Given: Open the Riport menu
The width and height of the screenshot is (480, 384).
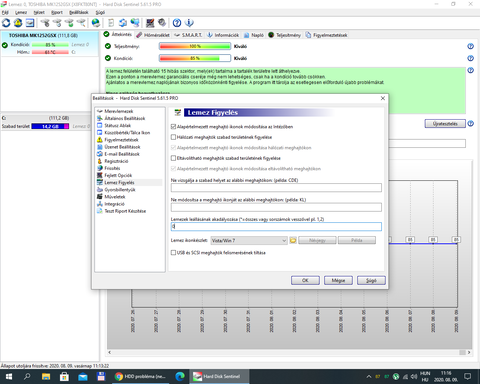Looking at the screenshot, I should (x=57, y=12).
